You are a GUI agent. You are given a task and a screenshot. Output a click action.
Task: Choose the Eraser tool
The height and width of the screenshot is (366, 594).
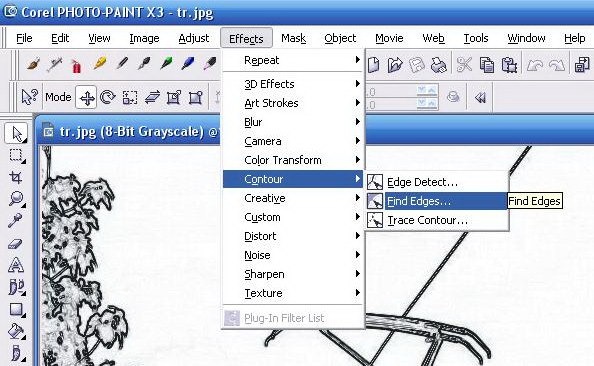tap(16, 244)
